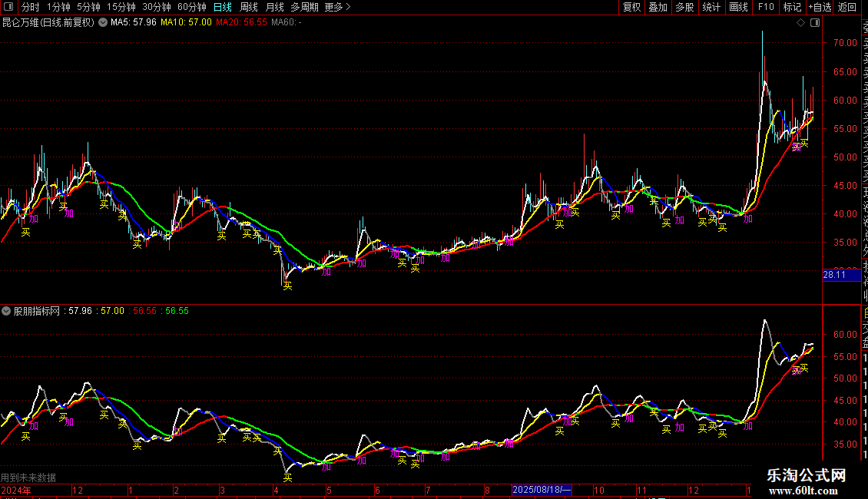Screen dimensions: 868x499
Task: Click the diamond icon above the price axis
Action: coord(800,23)
